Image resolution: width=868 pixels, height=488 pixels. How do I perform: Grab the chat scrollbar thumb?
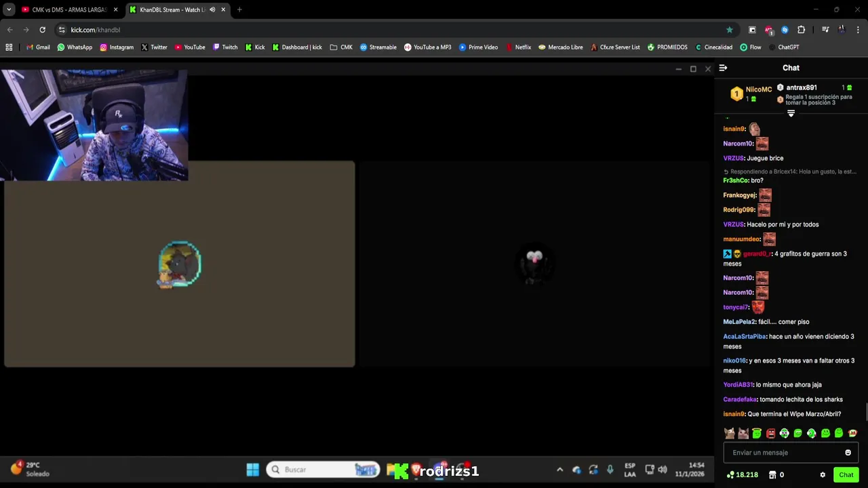click(866, 411)
